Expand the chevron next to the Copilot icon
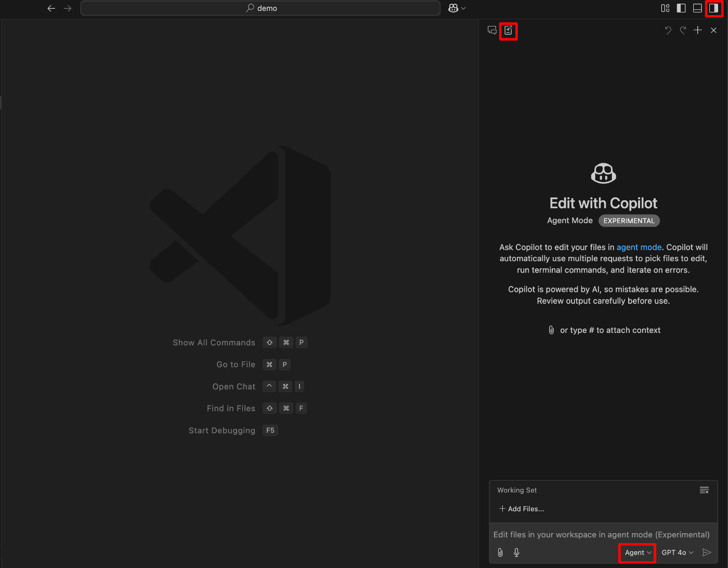This screenshot has width=728, height=568. (463, 8)
